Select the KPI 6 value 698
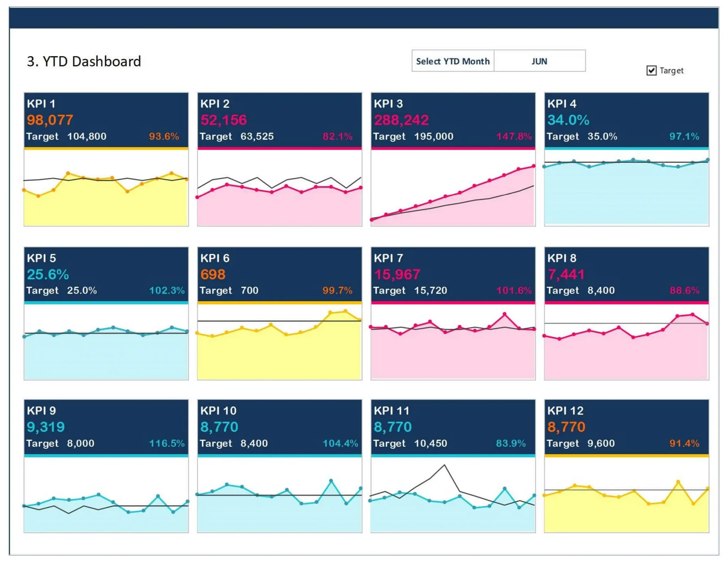This screenshot has width=728, height=562. click(213, 274)
